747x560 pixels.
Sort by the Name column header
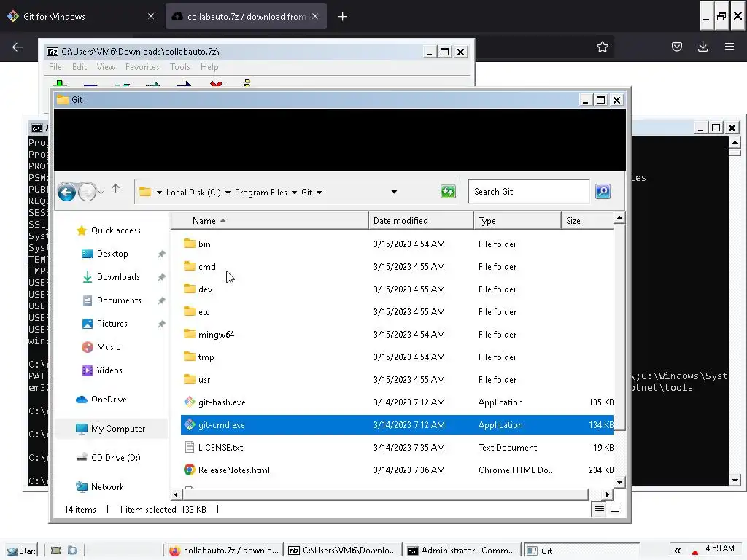pos(270,221)
